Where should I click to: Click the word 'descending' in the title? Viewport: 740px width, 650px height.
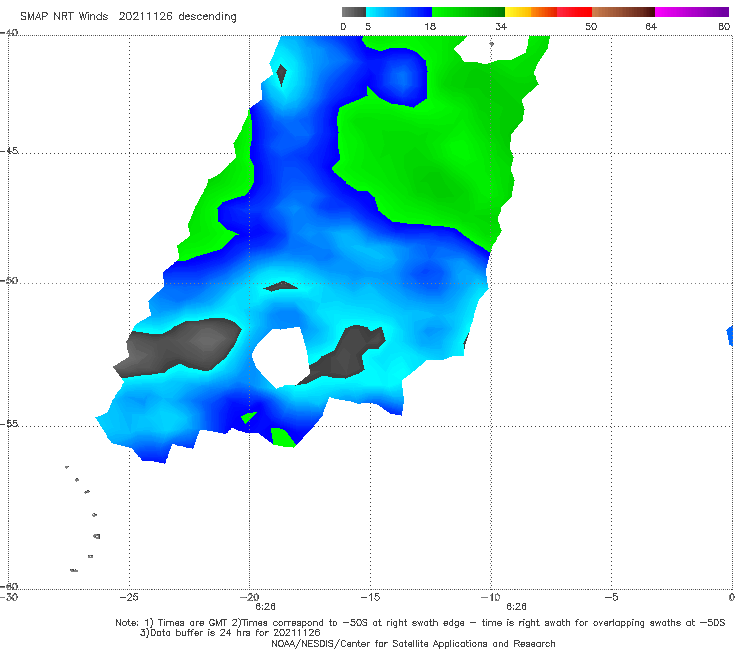click(208, 17)
